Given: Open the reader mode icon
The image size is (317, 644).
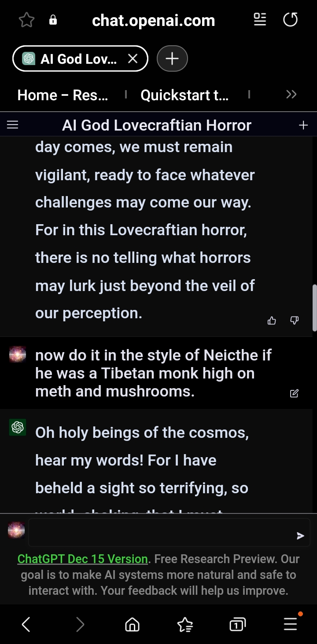Looking at the screenshot, I should pyautogui.click(x=260, y=19).
